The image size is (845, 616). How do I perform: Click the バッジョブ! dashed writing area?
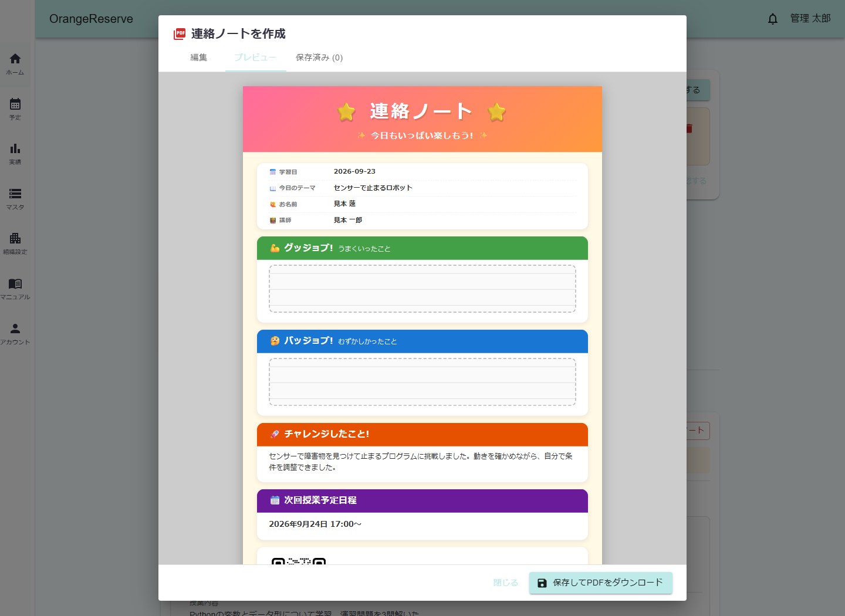click(422, 382)
